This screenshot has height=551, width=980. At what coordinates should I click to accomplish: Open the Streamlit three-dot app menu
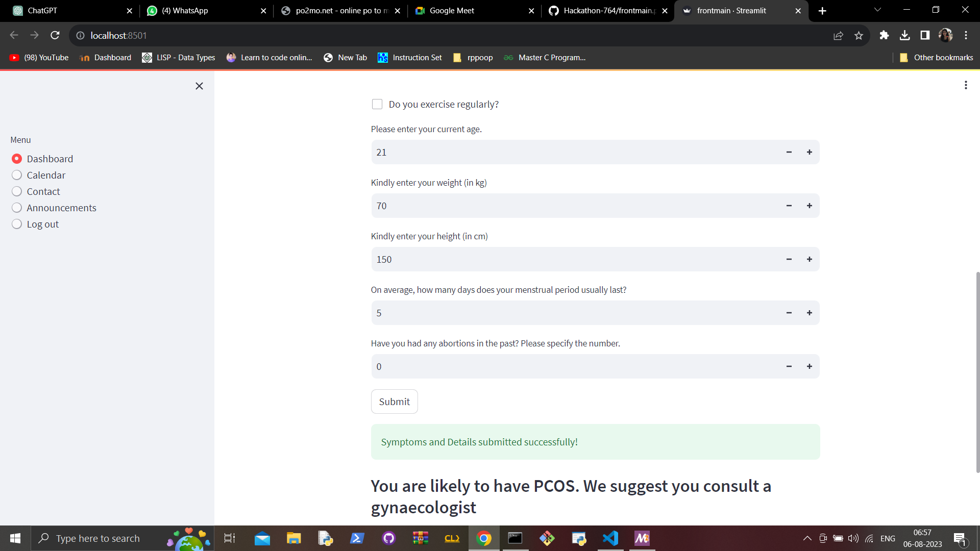966,85
